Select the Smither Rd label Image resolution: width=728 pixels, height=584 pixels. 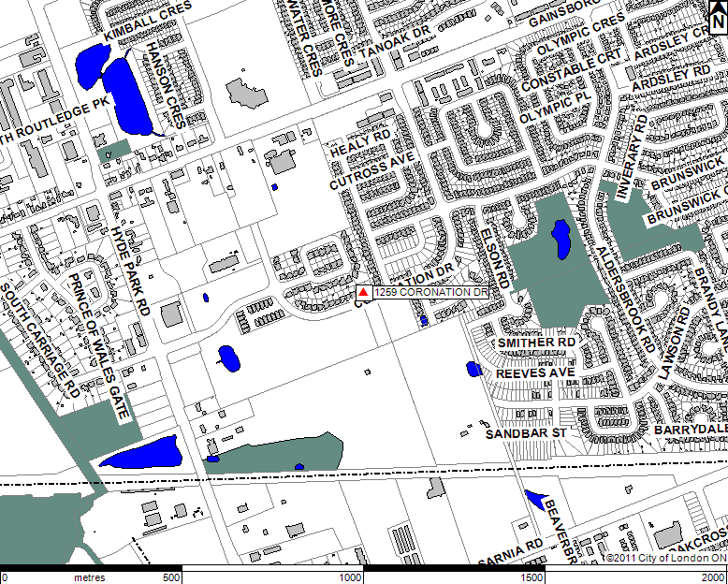point(538,344)
